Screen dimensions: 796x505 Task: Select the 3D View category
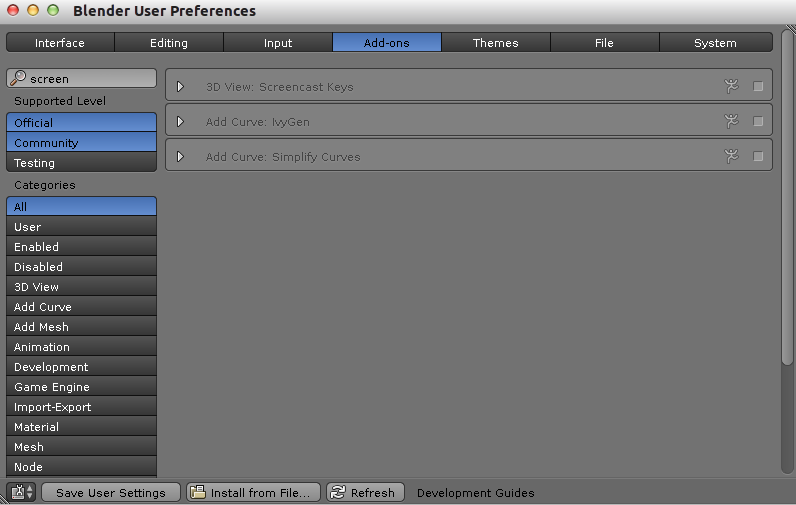(x=81, y=287)
